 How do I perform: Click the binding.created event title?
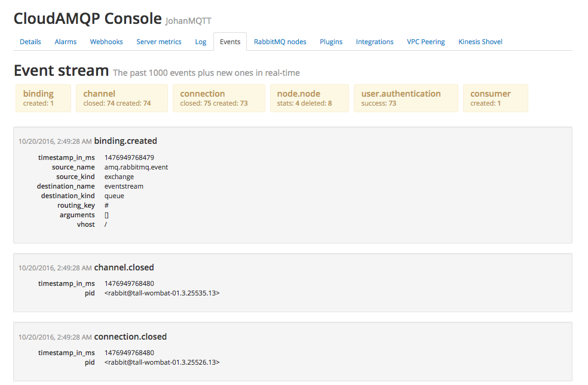(125, 141)
